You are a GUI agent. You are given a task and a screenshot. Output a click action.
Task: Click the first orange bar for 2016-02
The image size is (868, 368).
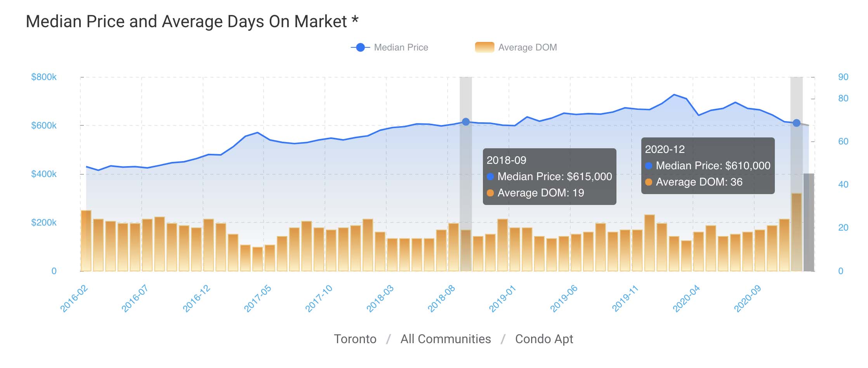[86, 241]
